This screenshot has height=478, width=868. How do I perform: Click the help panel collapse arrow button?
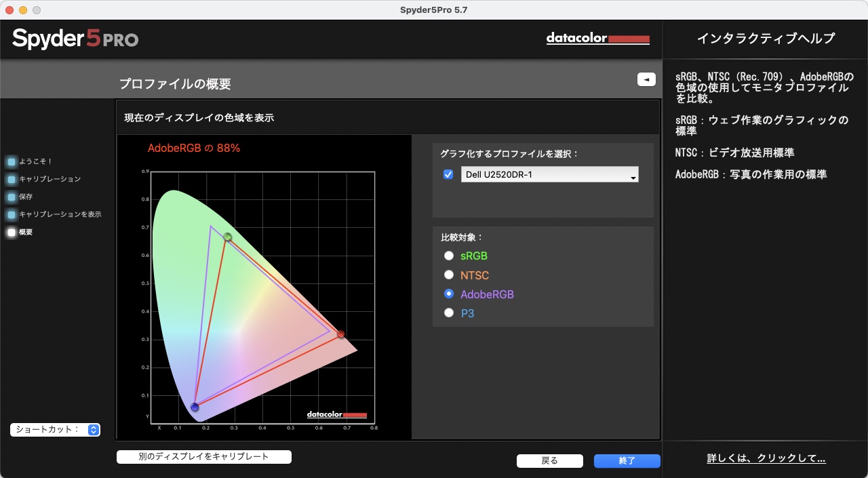[646, 79]
